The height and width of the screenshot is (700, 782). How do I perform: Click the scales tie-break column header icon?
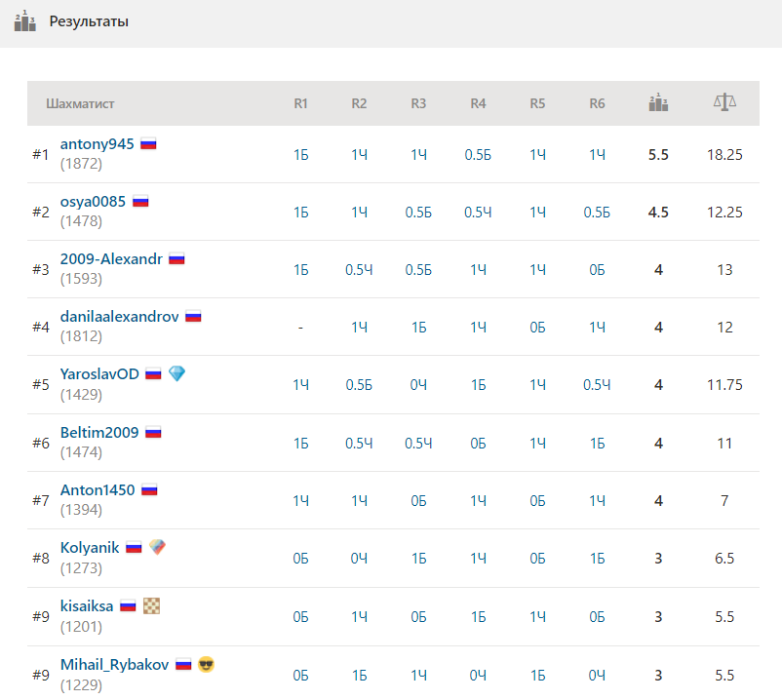tap(724, 101)
